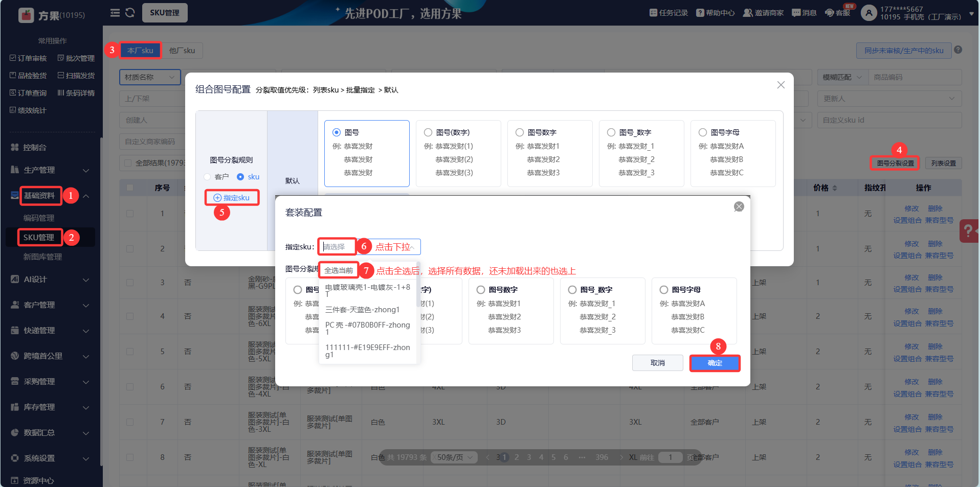Select the SKU管理 tab in the top bar
Screen dimensions: 980x487
(x=165, y=13)
